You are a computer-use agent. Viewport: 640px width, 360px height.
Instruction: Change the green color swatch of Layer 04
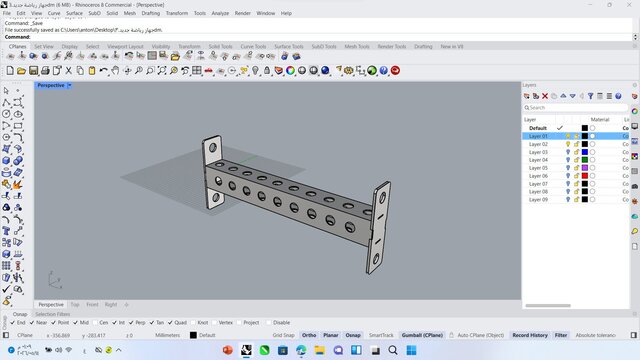584,160
